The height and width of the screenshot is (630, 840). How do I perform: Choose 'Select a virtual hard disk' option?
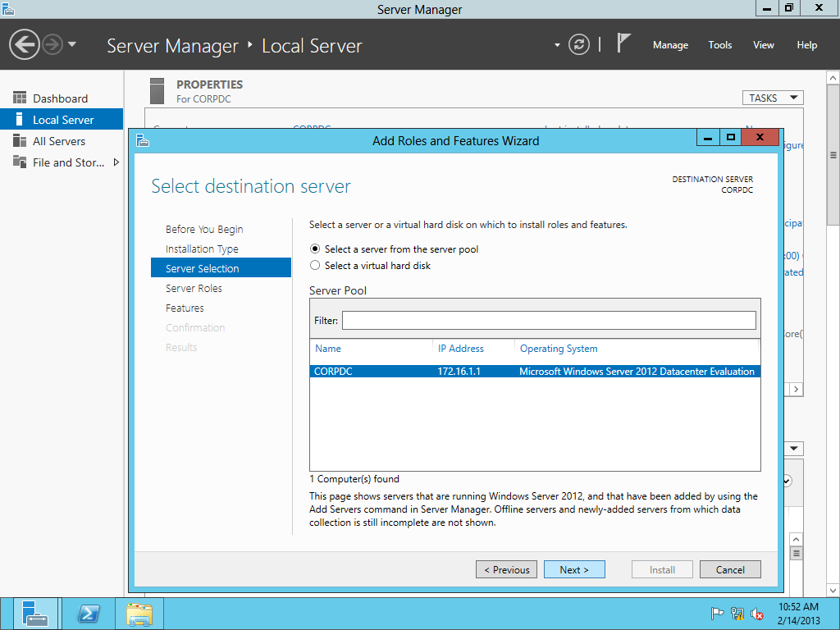click(315, 266)
